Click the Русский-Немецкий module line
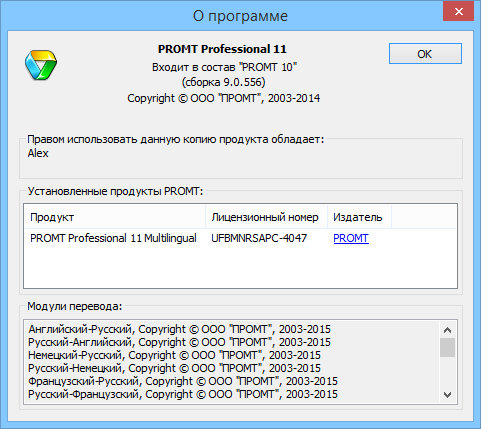 click(174, 368)
